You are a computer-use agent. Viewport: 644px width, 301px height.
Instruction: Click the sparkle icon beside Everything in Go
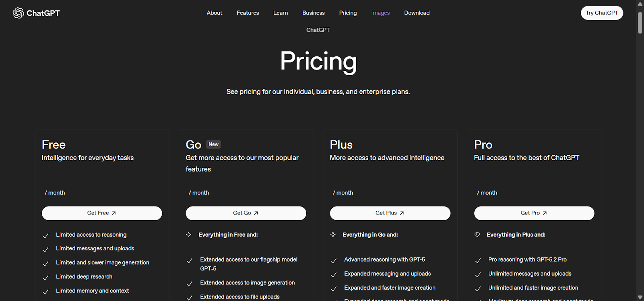point(333,235)
